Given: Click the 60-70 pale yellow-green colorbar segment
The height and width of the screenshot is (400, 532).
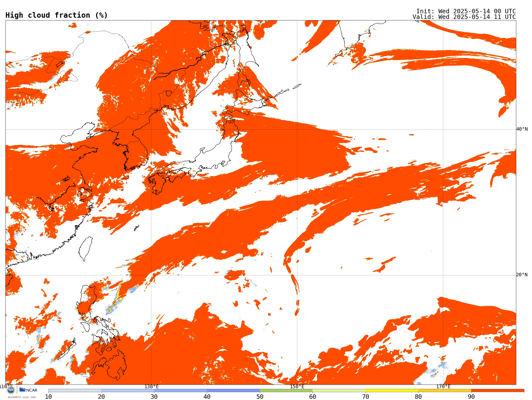Looking at the screenshot, I should point(339,391).
